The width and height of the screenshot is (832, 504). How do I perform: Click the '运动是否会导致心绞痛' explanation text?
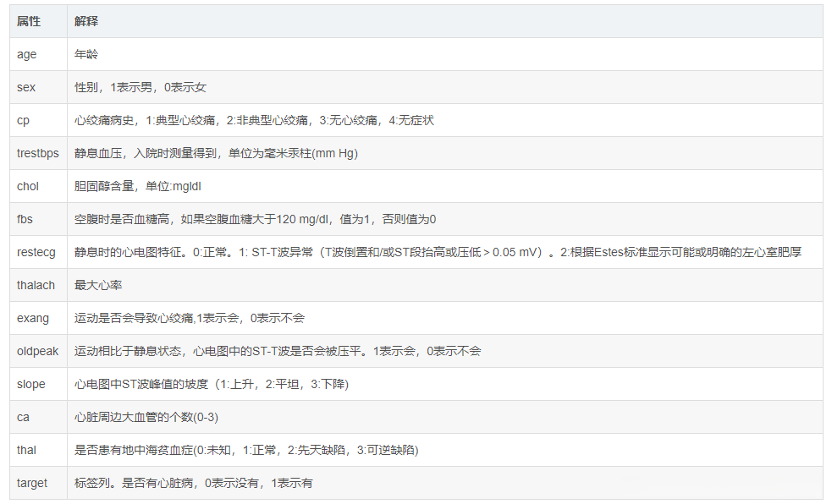tap(134, 318)
